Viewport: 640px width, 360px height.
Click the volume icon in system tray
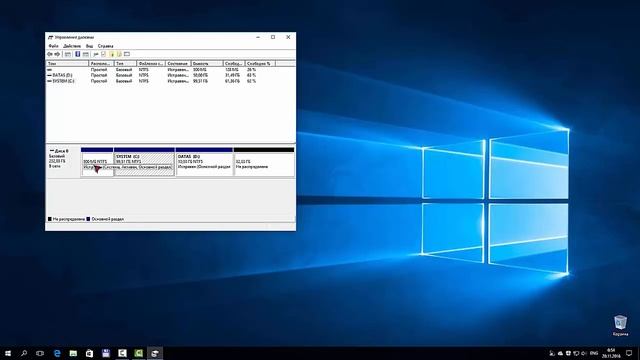pyautogui.click(x=584, y=353)
